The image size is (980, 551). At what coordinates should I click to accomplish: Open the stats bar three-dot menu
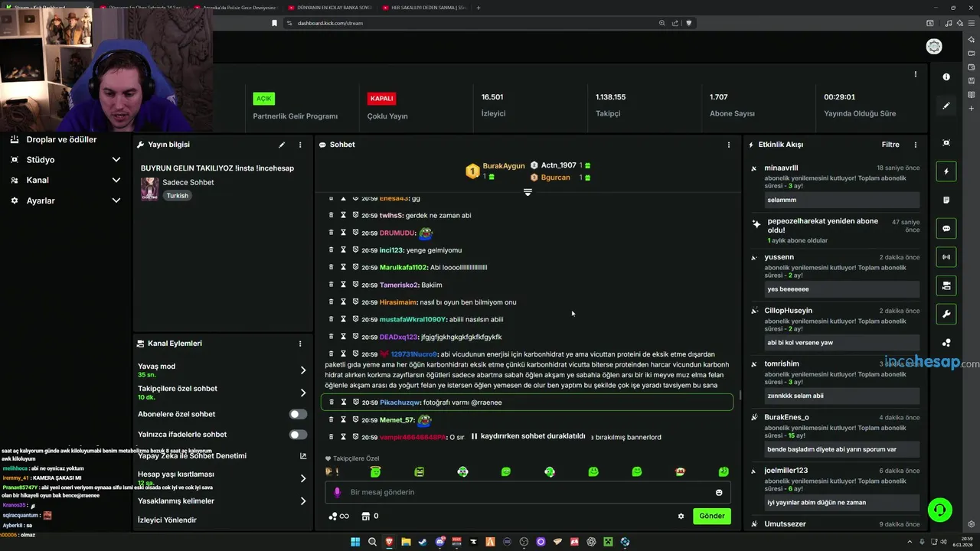[x=915, y=74]
